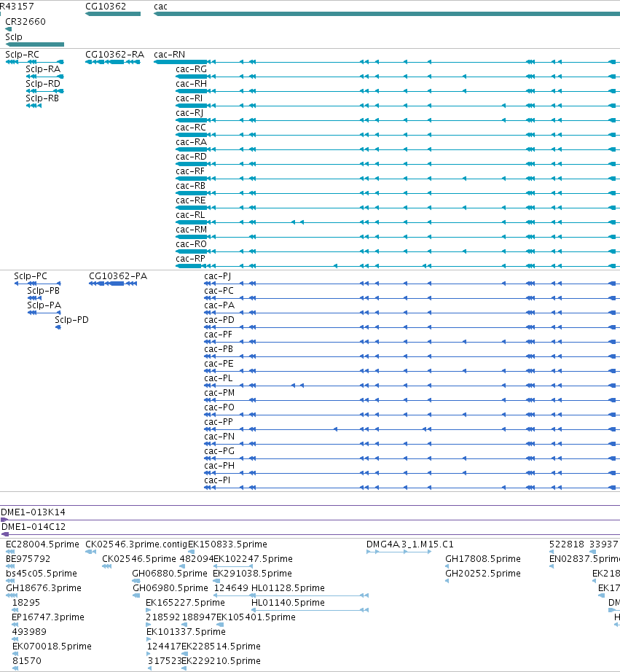Click the CG10362-PA protein label

click(118, 276)
